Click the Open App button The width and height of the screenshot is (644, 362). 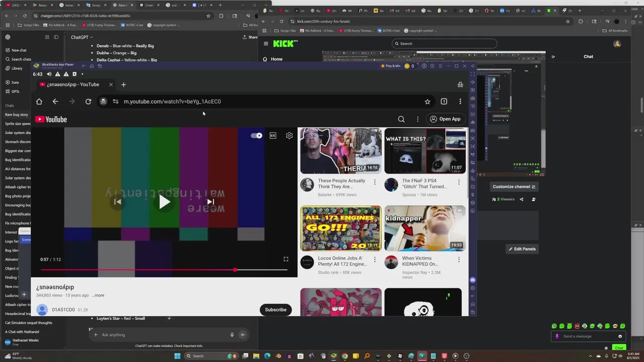tap(445, 119)
